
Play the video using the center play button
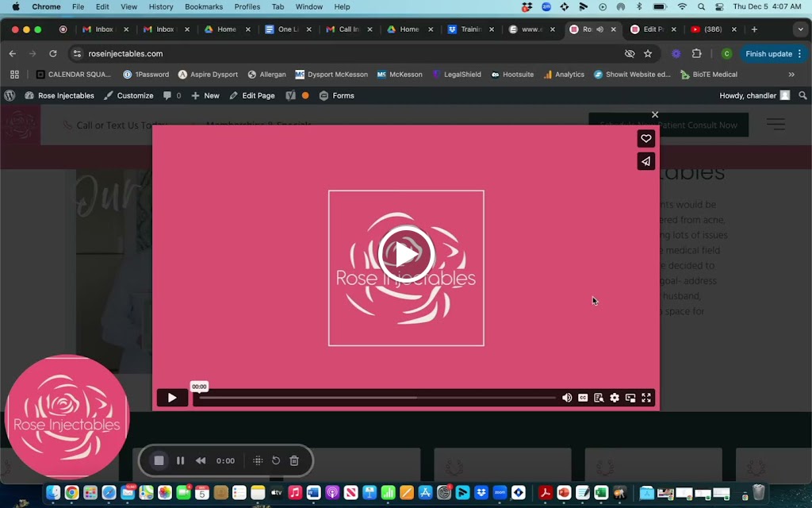pyautogui.click(x=406, y=254)
